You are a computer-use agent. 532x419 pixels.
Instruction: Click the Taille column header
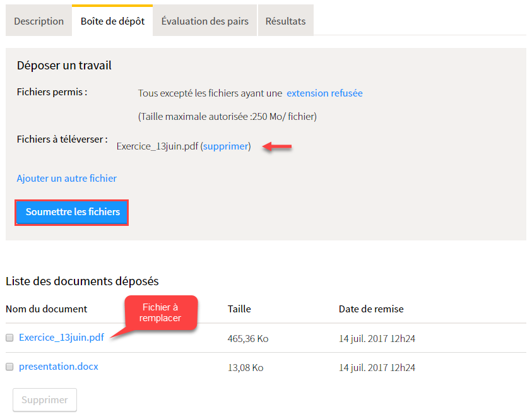239,309
